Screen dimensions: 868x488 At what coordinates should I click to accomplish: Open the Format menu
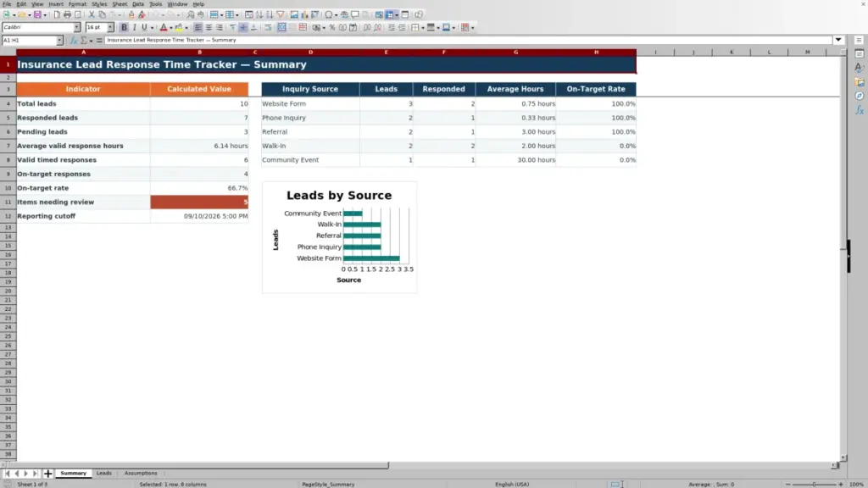click(x=77, y=4)
